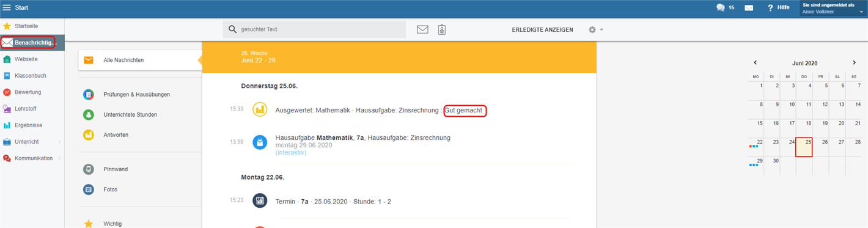Click the Startseite star icon
Image resolution: width=868 pixels, height=228 pixels.
[7, 26]
